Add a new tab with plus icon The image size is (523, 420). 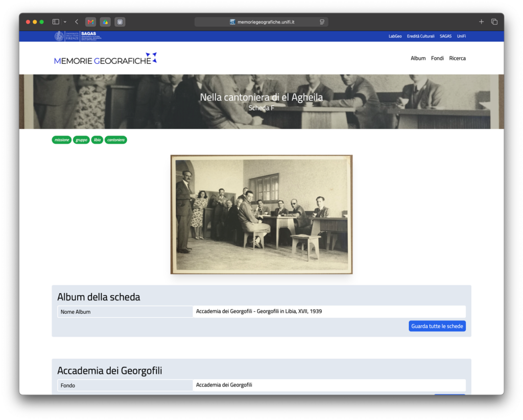(x=481, y=21)
